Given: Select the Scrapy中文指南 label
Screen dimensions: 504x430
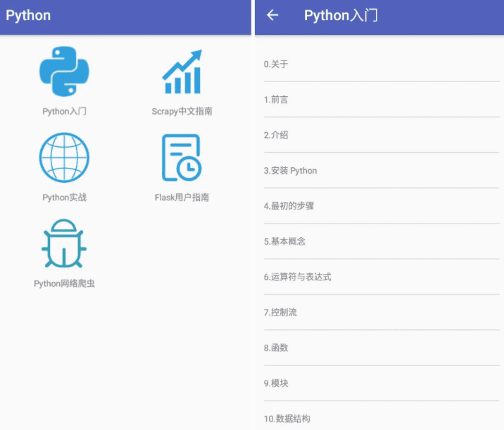Looking at the screenshot, I should tap(182, 111).
